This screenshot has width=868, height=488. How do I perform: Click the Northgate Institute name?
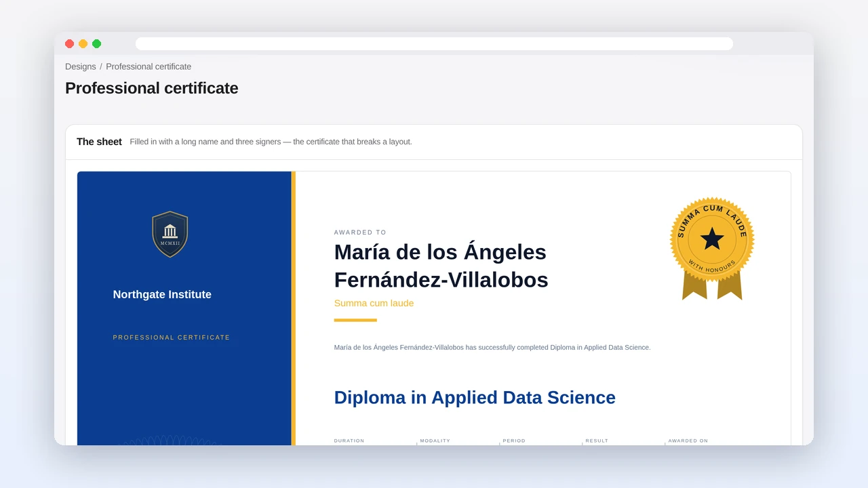point(162,294)
